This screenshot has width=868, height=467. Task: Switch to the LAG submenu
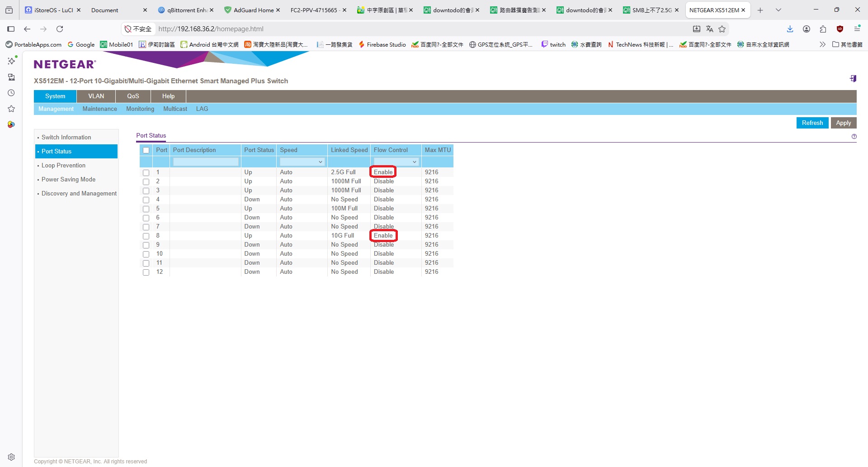202,109
